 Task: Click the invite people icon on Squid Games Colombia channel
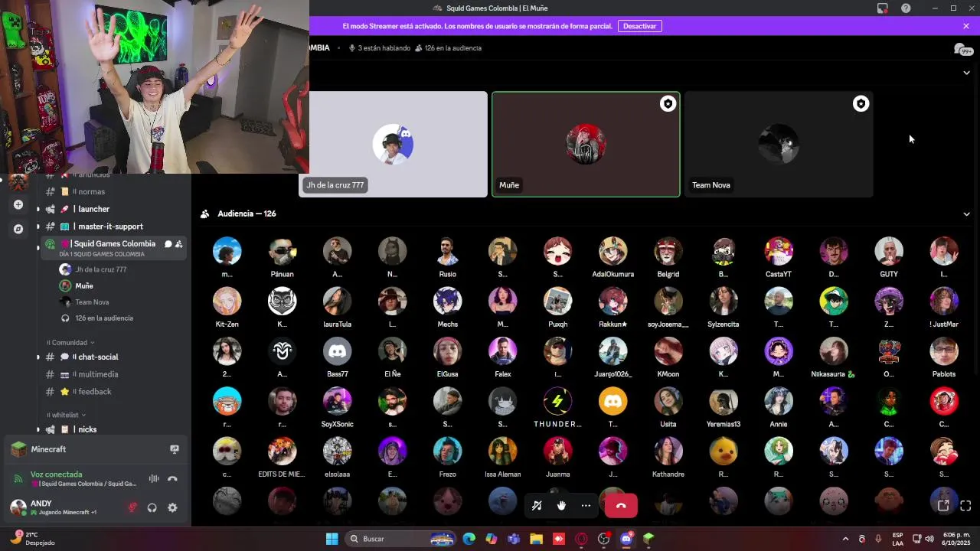click(178, 244)
